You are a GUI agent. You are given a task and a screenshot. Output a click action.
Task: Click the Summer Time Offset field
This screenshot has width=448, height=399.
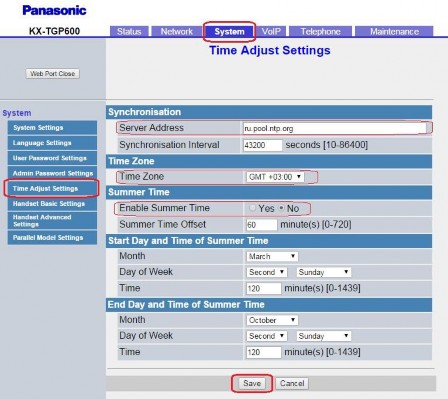click(x=262, y=225)
